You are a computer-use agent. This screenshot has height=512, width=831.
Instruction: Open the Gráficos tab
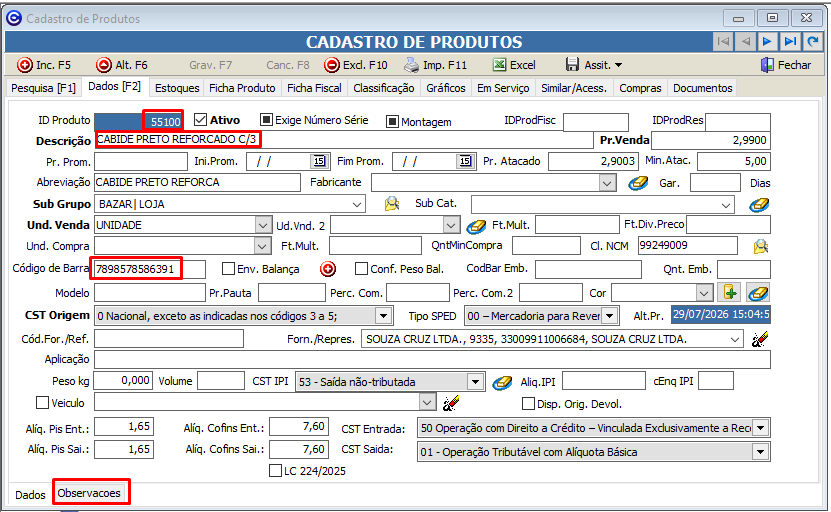(446, 88)
